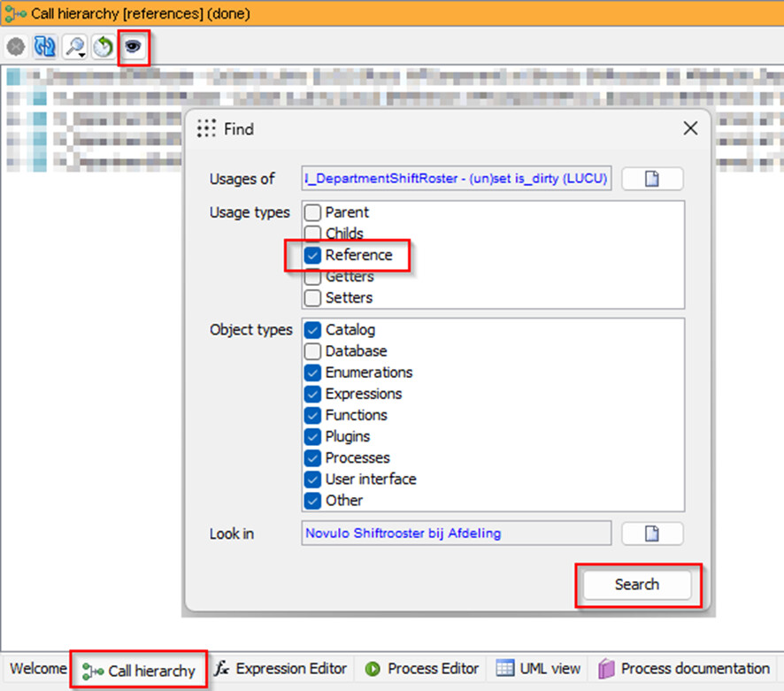Viewport: 784px width, 691px height.
Task: Close the Find dialog
Action: [690, 128]
